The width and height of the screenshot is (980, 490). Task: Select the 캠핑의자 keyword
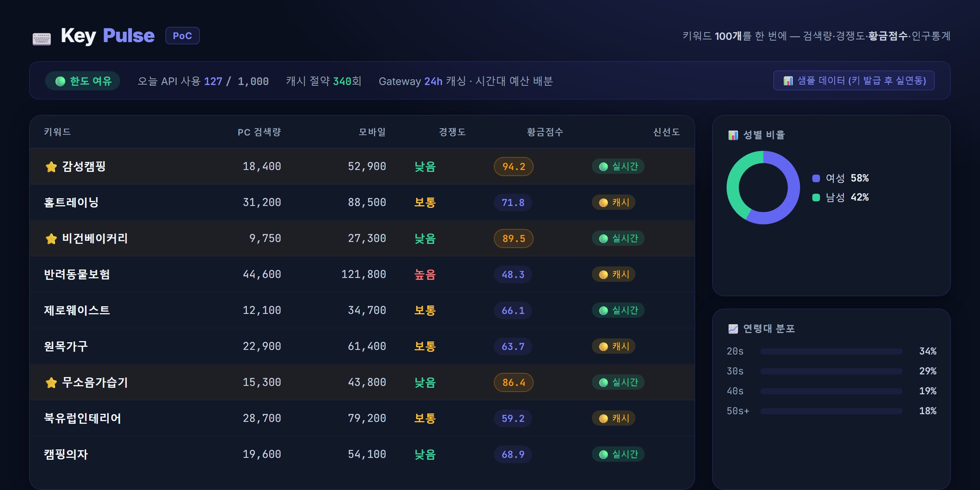(x=66, y=454)
